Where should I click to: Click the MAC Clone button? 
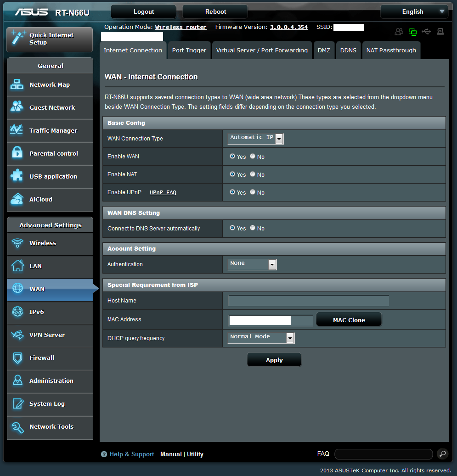349,319
